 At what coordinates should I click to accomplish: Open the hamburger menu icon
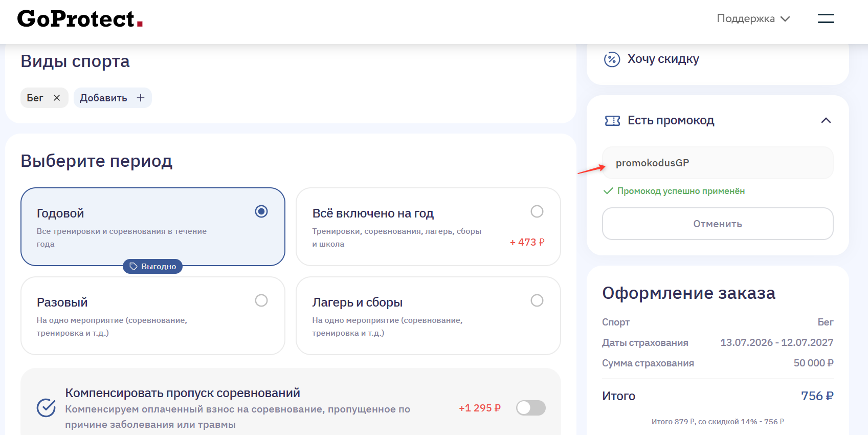tap(826, 18)
